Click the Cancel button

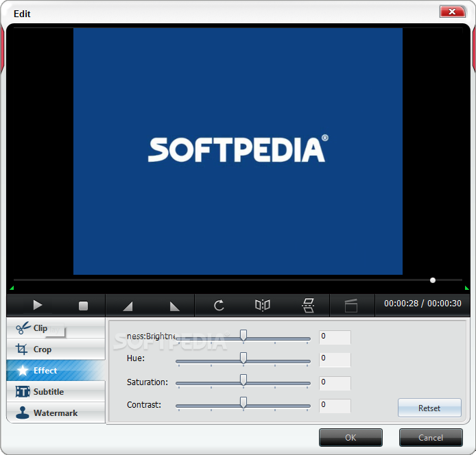tap(431, 437)
